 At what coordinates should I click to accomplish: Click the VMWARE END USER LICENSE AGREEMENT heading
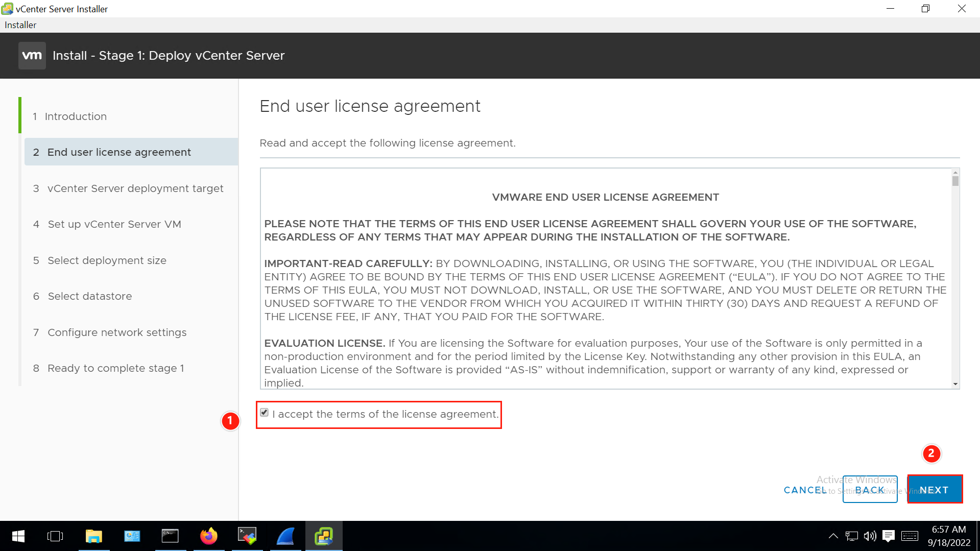click(605, 197)
